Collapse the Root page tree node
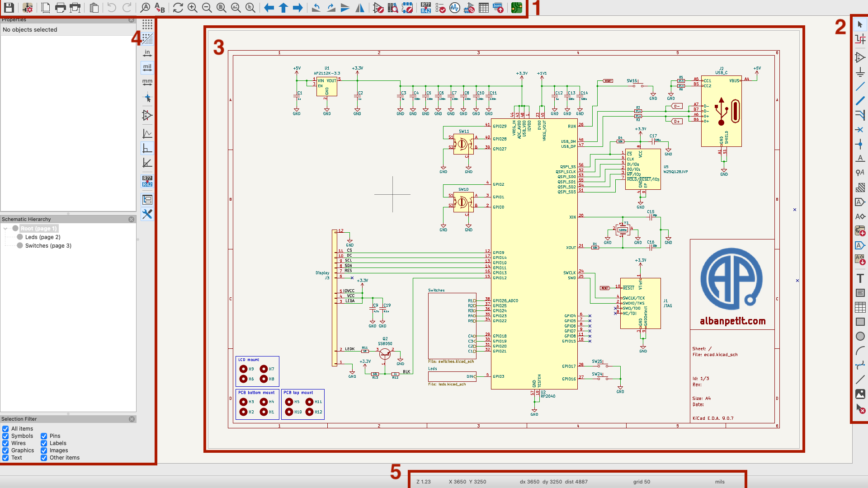 [x=5, y=229]
